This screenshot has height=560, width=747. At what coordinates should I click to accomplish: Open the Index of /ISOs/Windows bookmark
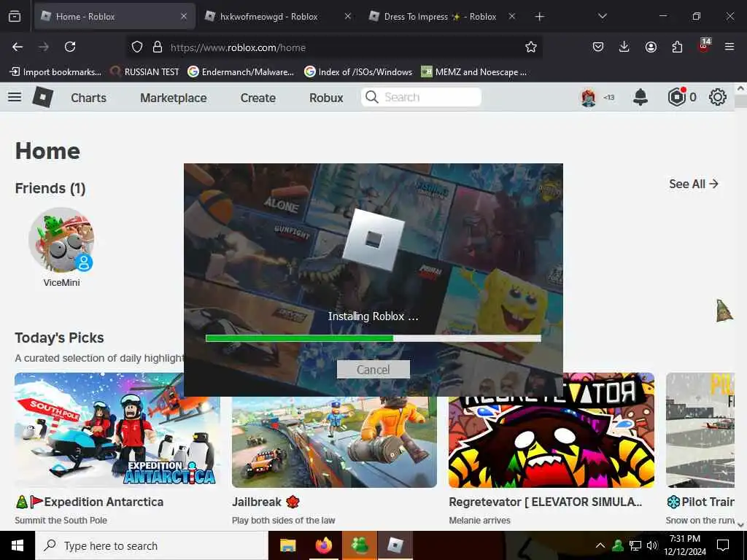358,72
